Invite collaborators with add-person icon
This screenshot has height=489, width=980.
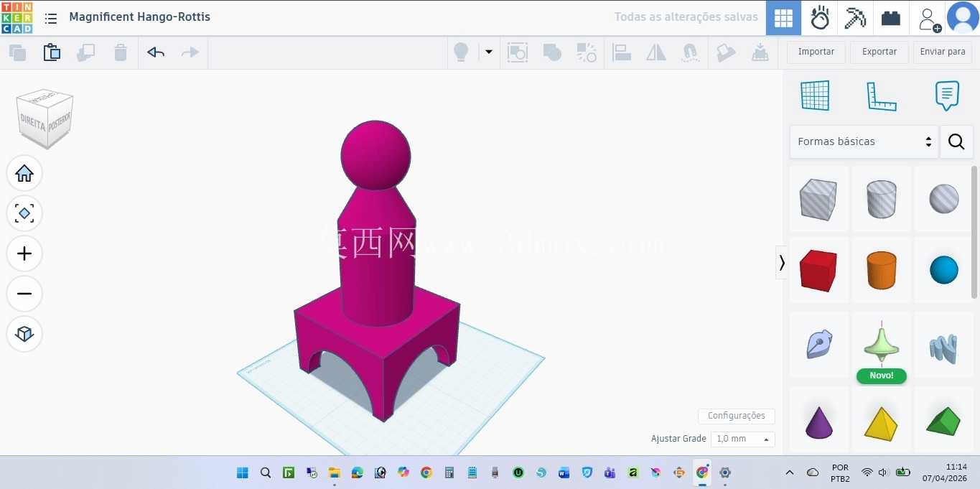pos(929,19)
